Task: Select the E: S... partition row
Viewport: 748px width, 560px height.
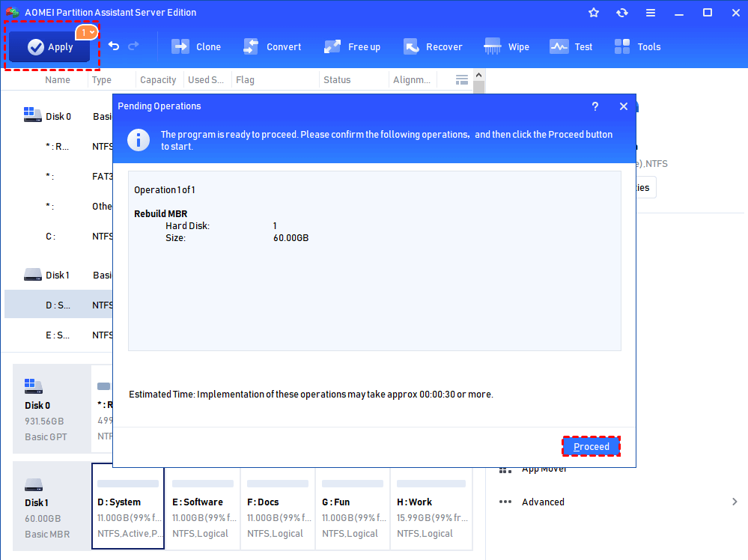Action: (x=58, y=335)
